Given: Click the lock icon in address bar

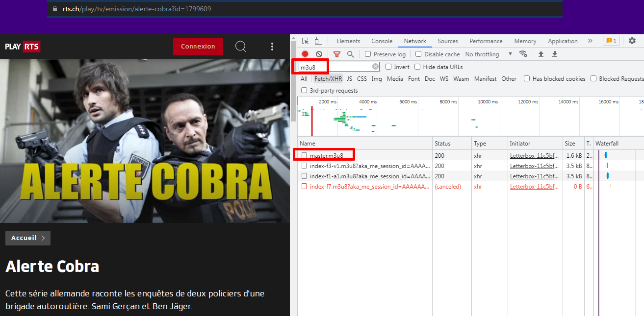Looking at the screenshot, I should coord(54,9).
